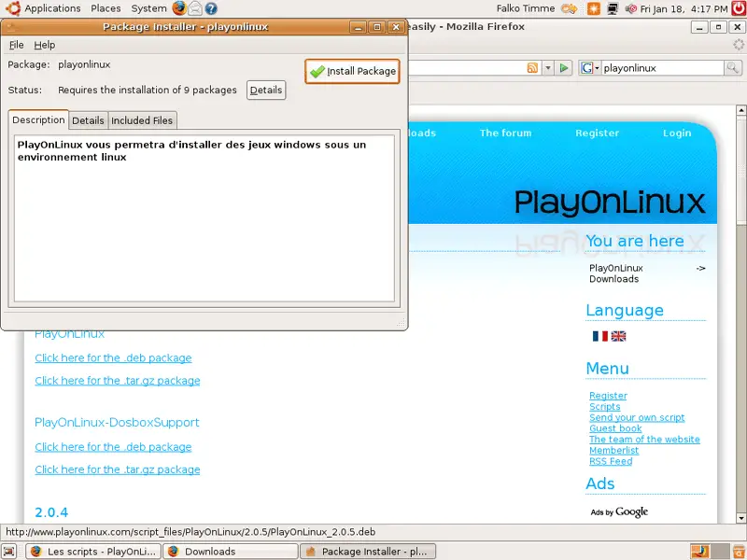Click the Ads by Google label

click(x=619, y=511)
